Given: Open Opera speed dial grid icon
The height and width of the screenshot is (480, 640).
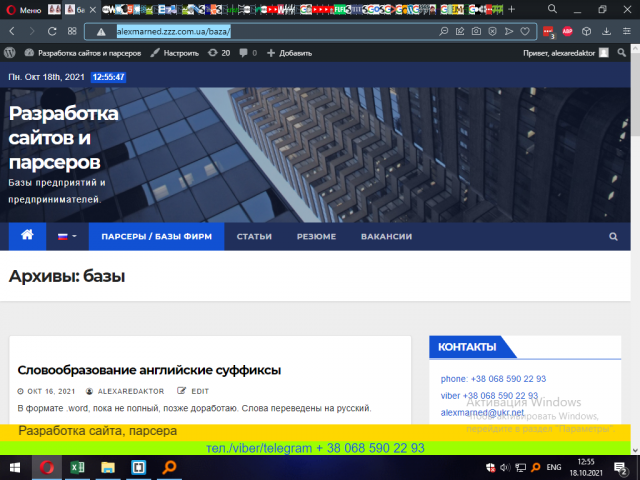Looking at the screenshot, I should tap(72, 31).
